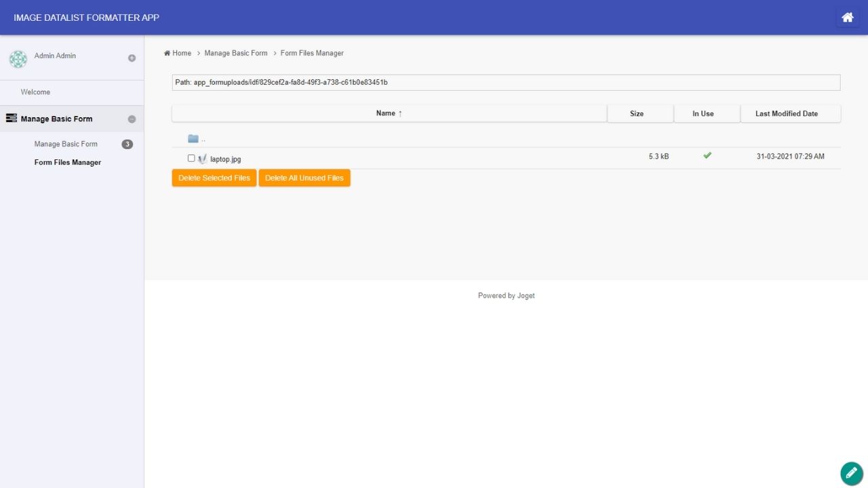Collapse the Manage Basic Form menu section
The width and height of the screenshot is (868, 488).
click(x=132, y=119)
